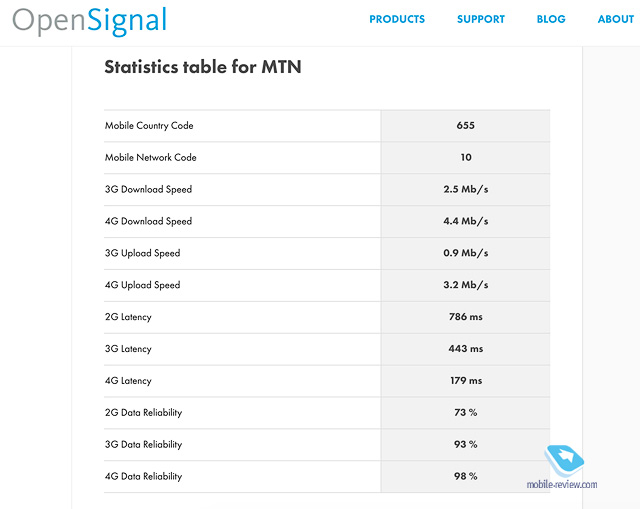This screenshot has width=640, height=509.
Task: Select the Mobile Country Code row label
Action: [149, 126]
